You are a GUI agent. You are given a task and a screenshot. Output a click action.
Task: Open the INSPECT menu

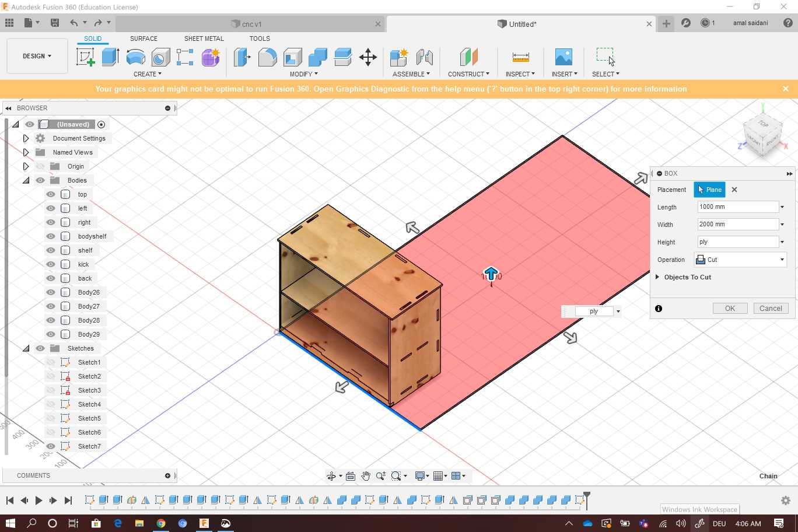click(x=520, y=74)
